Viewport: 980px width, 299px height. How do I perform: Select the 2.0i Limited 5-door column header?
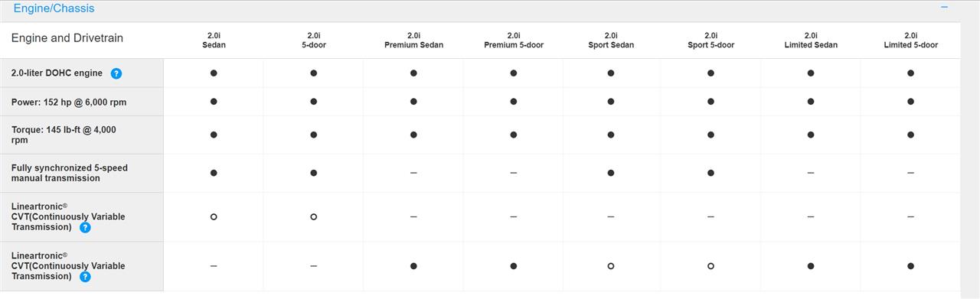910,40
